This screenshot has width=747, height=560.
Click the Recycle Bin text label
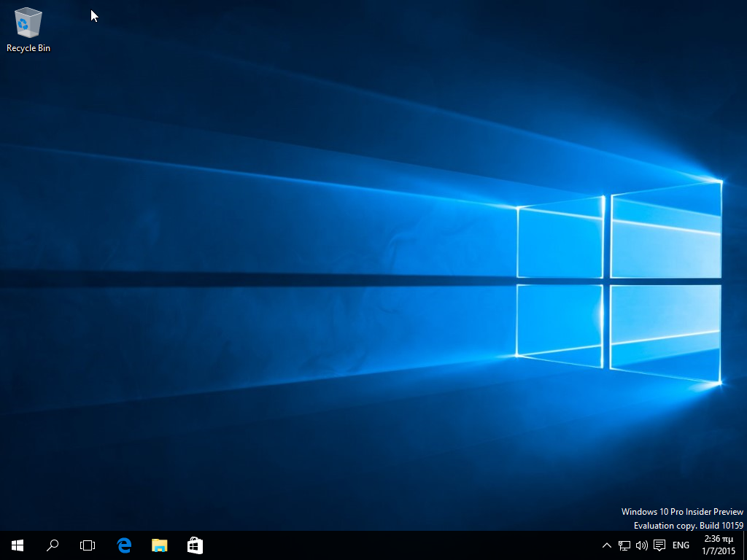pyautogui.click(x=28, y=48)
